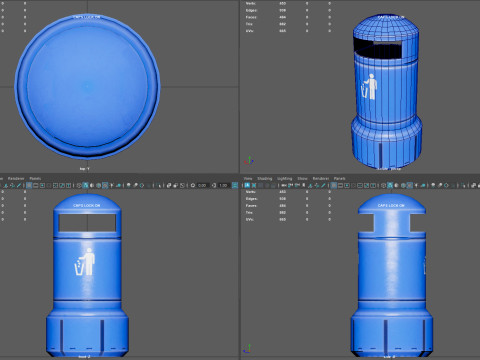Toggle Film Gate in side view toolbar
This screenshot has height=360, width=480.
[340, 185]
